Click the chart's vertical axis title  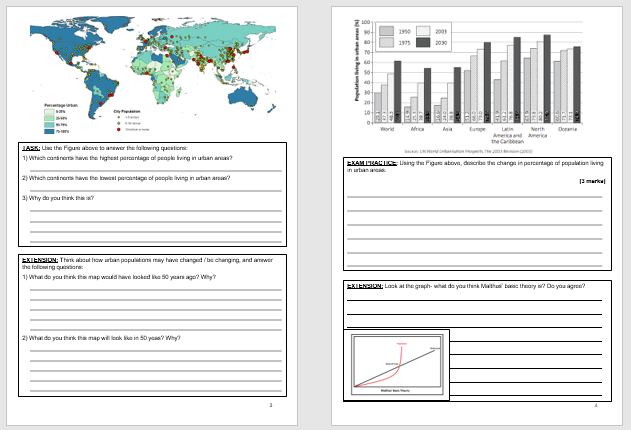point(357,60)
